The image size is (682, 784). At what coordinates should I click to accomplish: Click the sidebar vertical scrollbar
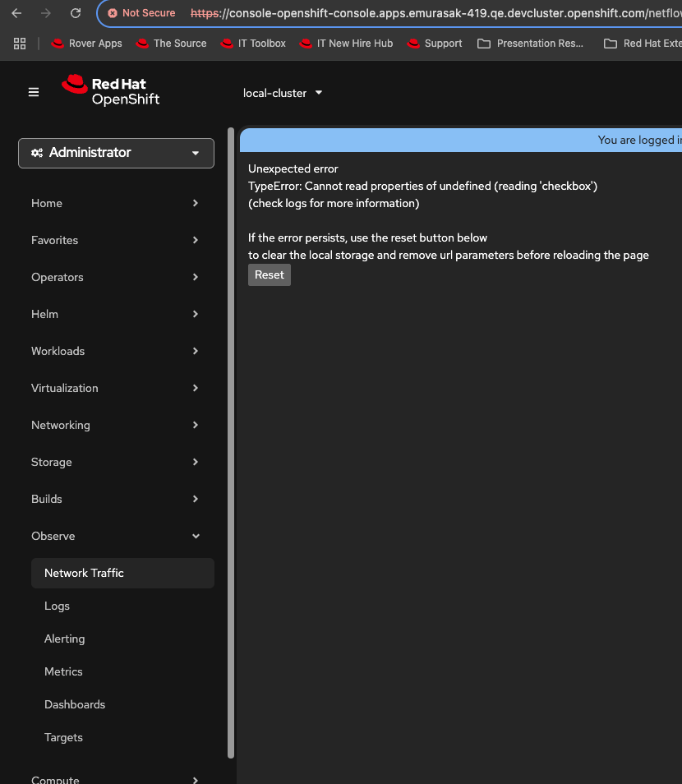tap(231, 442)
